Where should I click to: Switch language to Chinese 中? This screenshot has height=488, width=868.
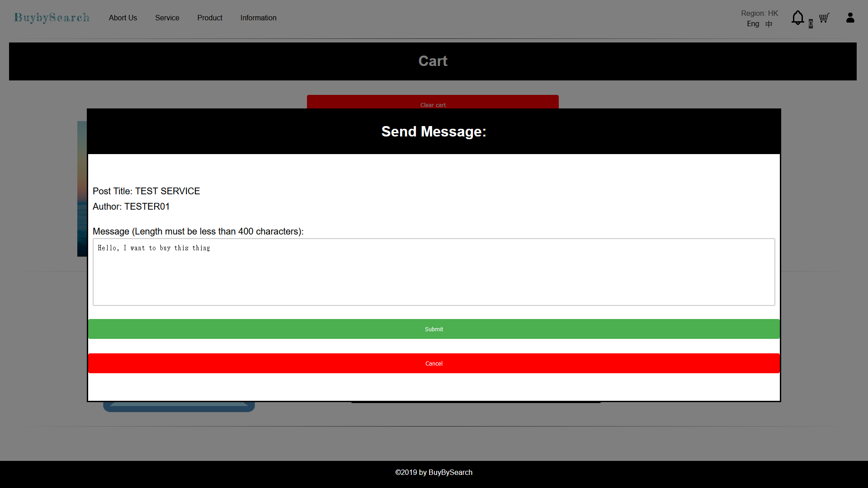click(769, 24)
